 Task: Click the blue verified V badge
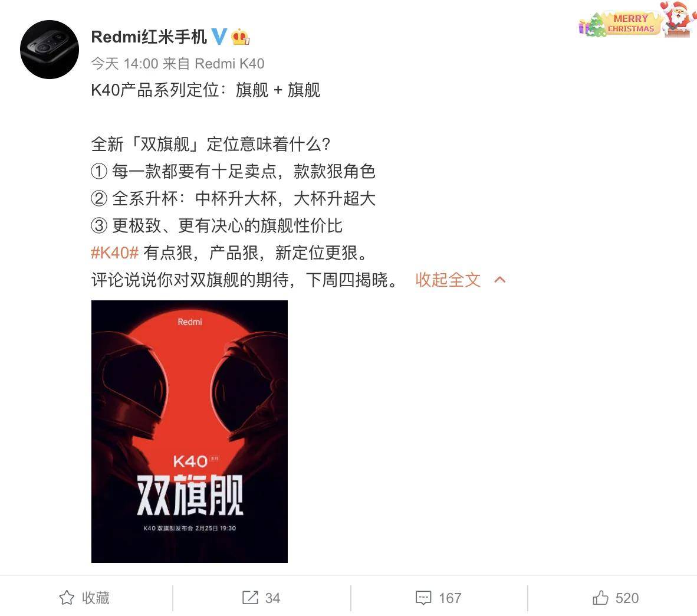pos(219,37)
